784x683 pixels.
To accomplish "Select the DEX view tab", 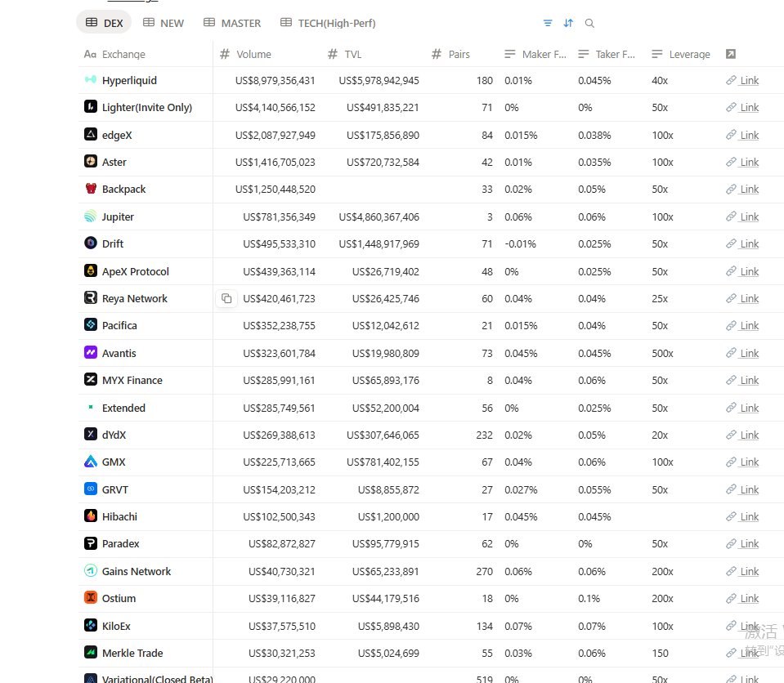I will pos(104,23).
